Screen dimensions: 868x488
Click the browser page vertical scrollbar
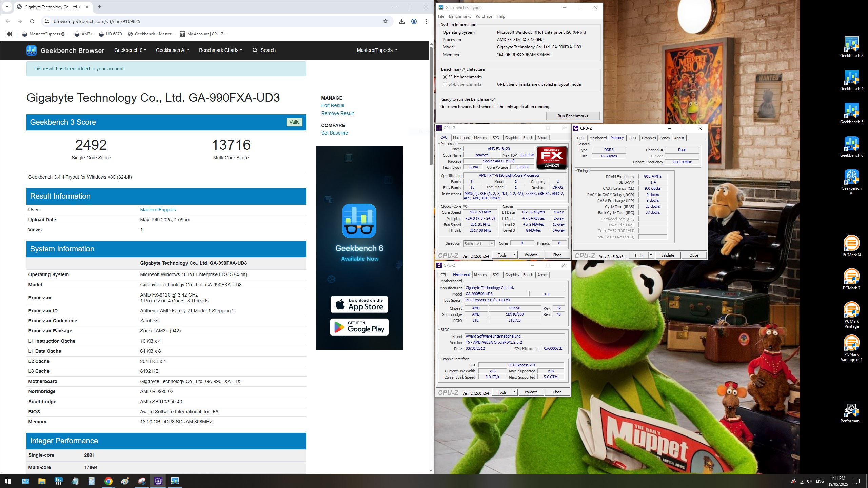[x=431, y=106]
